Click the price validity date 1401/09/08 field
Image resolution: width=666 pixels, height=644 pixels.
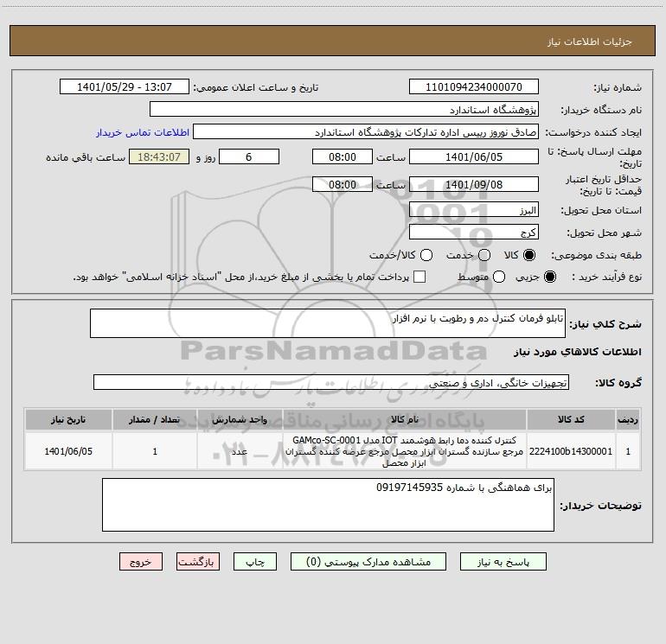474,185
